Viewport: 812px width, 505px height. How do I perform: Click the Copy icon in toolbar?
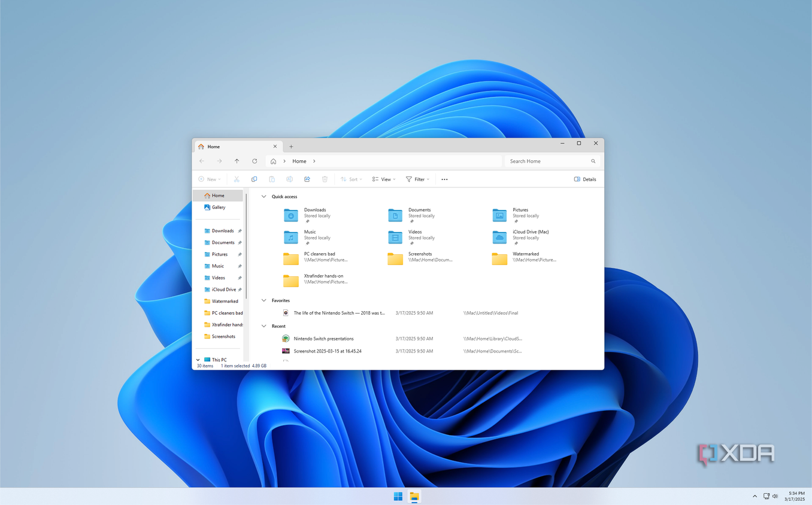tap(254, 179)
